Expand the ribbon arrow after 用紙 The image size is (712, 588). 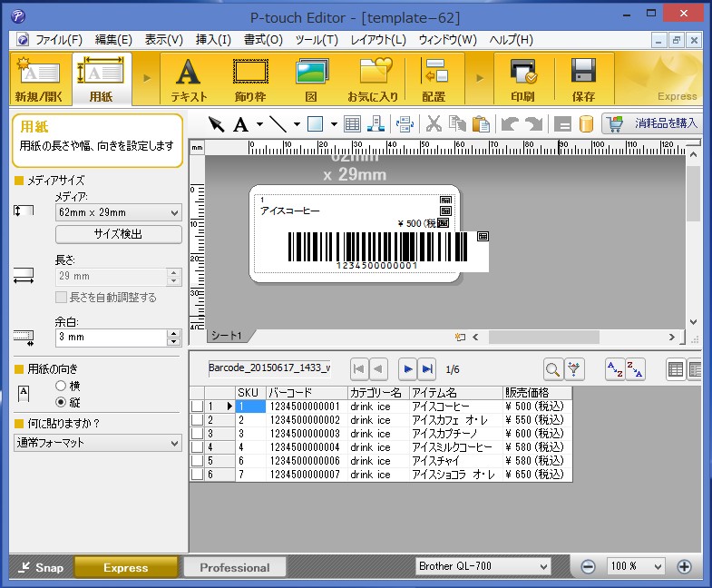pos(146,78)
